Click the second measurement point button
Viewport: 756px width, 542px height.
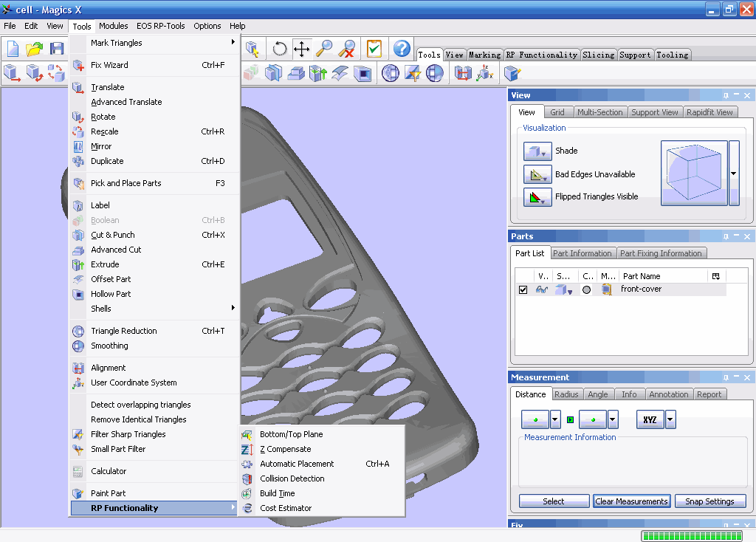593,419
